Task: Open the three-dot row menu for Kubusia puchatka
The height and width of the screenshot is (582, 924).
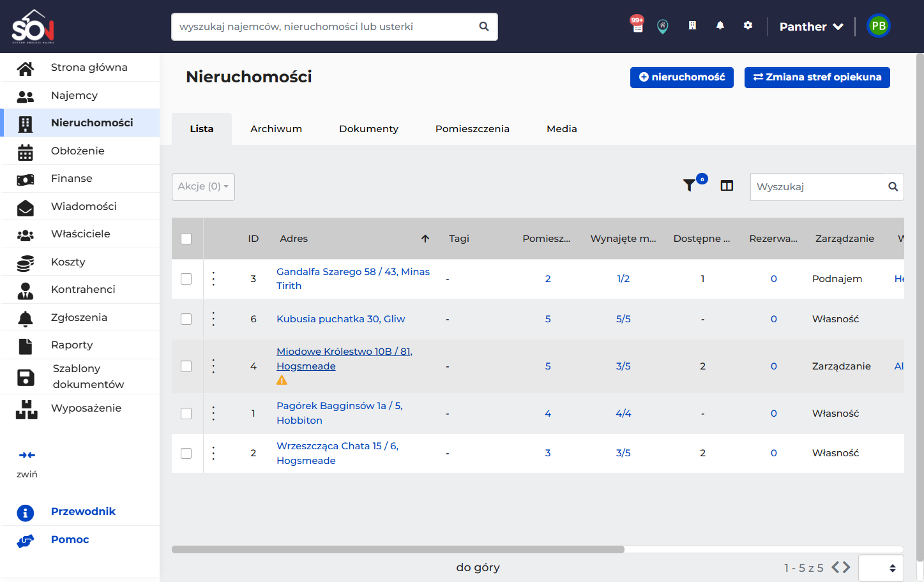Action: pyautogui.click(x=213, y=319)
